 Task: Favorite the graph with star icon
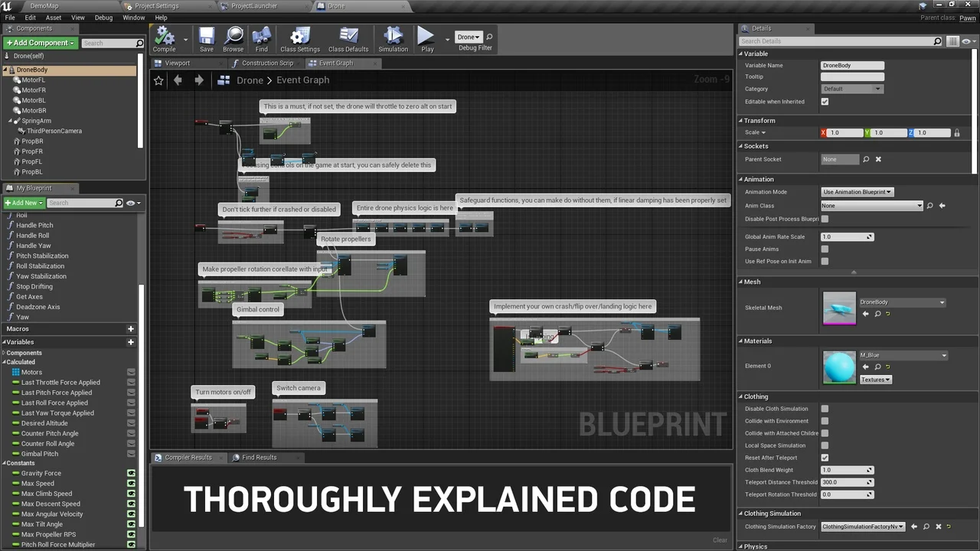point(158,80)
